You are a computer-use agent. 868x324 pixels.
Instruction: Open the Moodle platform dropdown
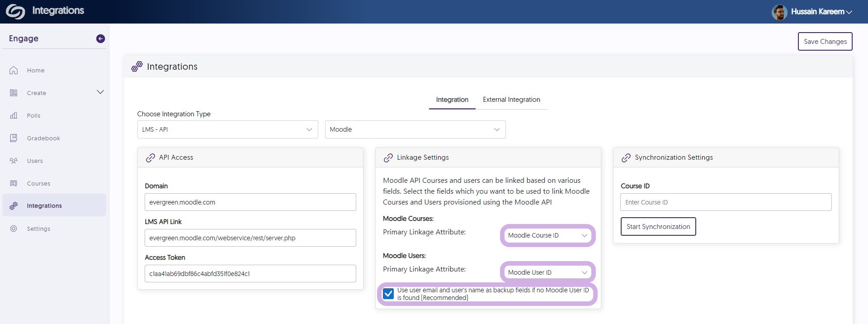click(415, 129)
